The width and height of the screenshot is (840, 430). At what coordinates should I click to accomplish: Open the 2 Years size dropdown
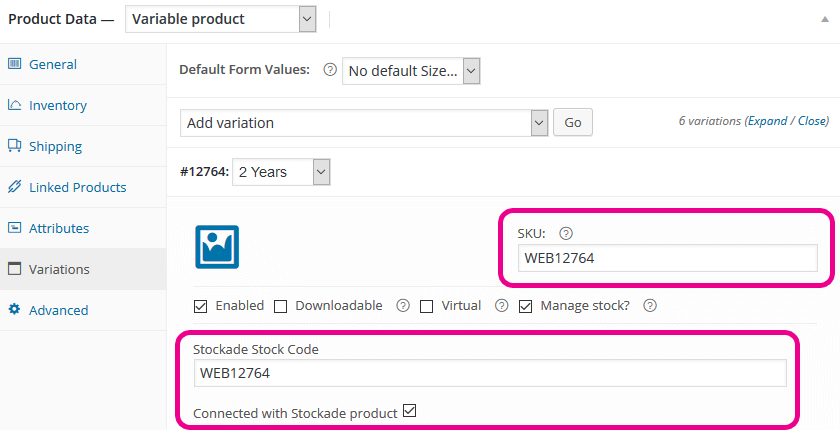281,172
